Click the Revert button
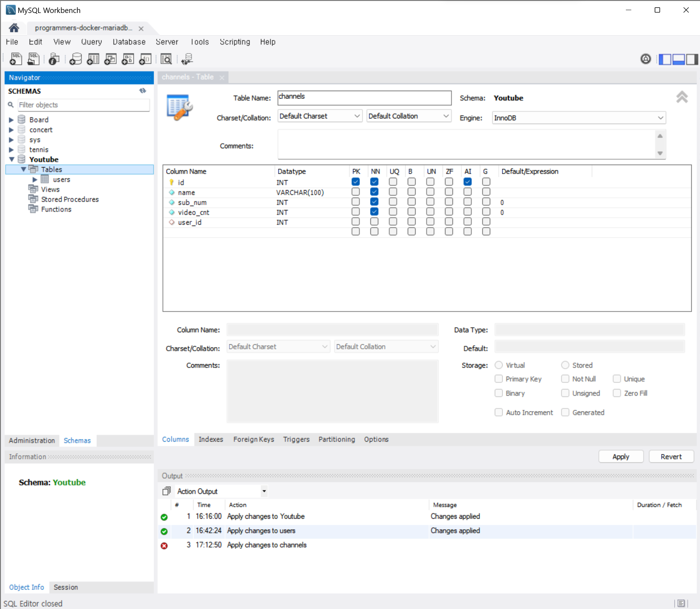Viewport: 700px width, 609px height. coord(671,456)
